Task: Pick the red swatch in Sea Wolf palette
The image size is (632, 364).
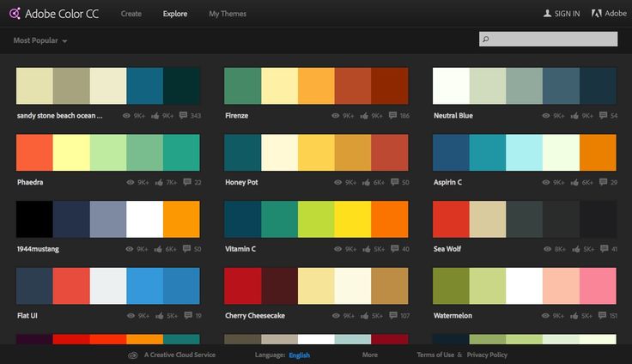Action: [x=451, y=219]
